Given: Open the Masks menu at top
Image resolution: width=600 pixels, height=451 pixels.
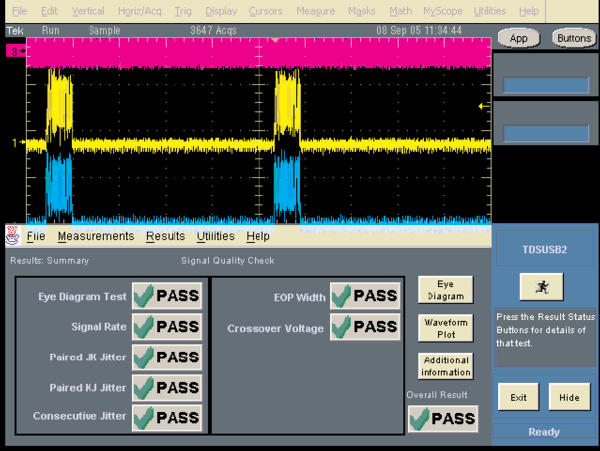Looking at the screenshot, I should (x=362, y=10).
